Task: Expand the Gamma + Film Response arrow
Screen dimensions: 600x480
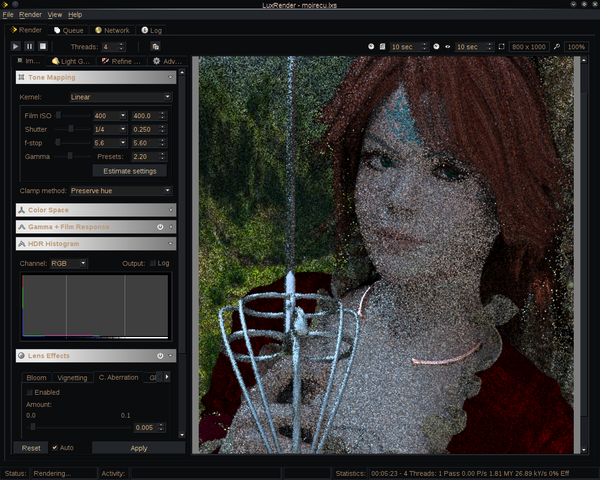Action: coord(171,227)
